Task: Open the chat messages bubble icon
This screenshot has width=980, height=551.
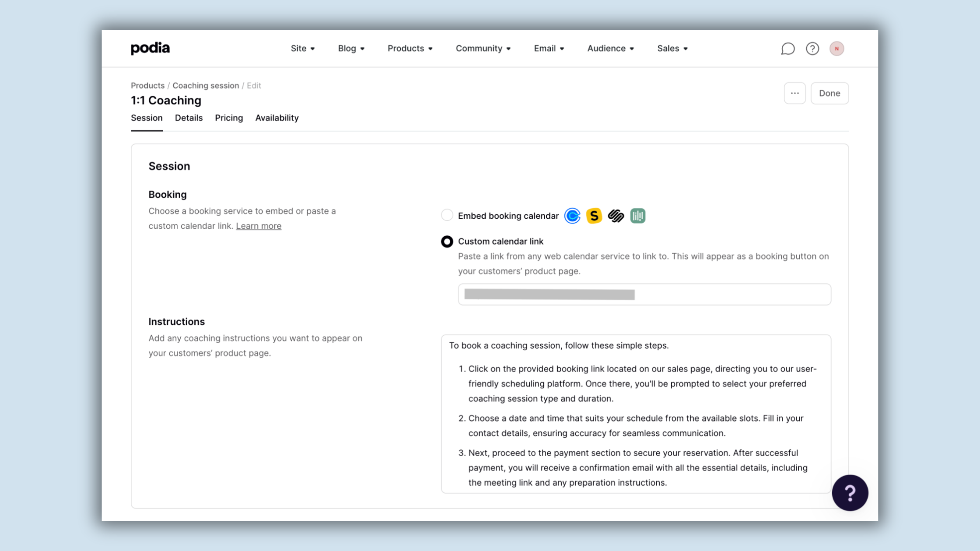Action: pos(787,49)
